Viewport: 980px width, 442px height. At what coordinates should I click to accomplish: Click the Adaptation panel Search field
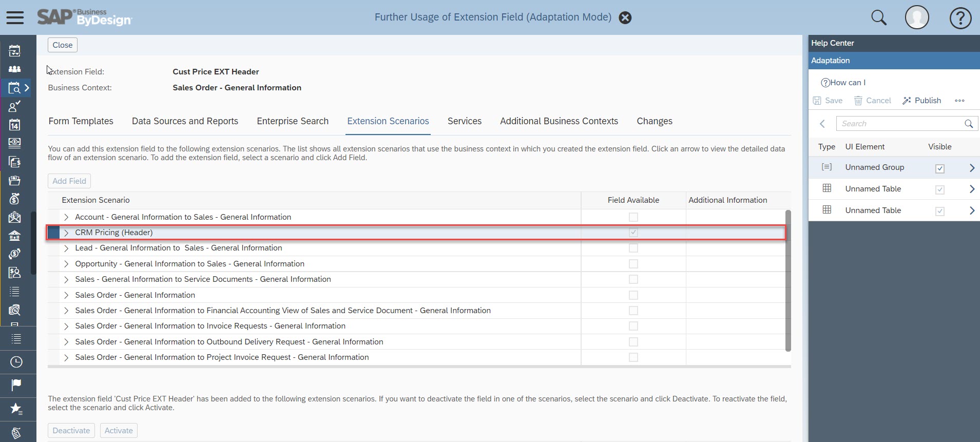click(x=907, y=124)
